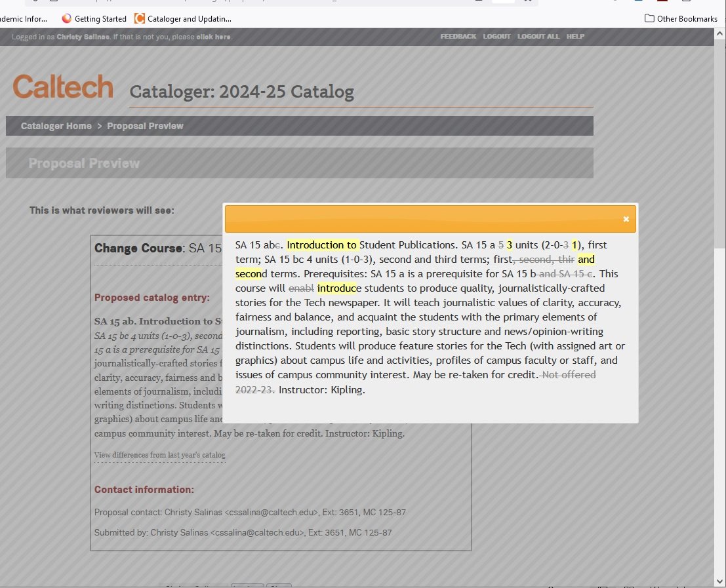726x588 pixels.
Task: Click the Cataloger 2024-25 Catalog title
Action: (x=241, y=92)
